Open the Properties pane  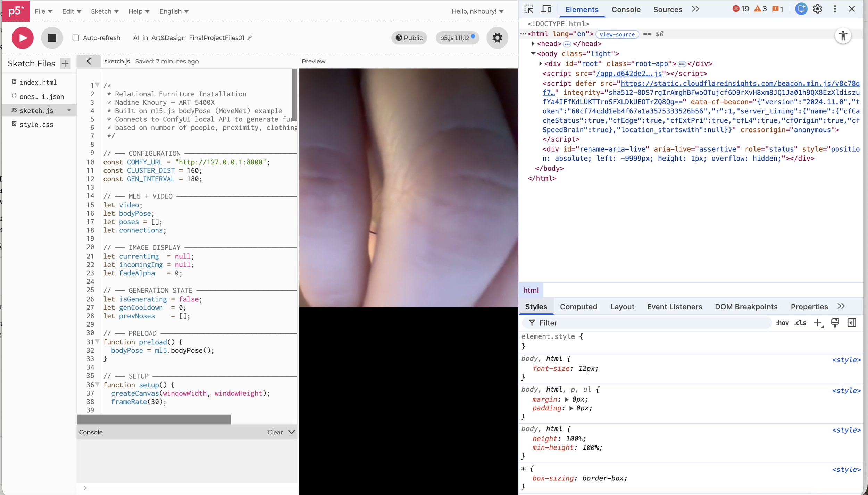tap(809, 307)
